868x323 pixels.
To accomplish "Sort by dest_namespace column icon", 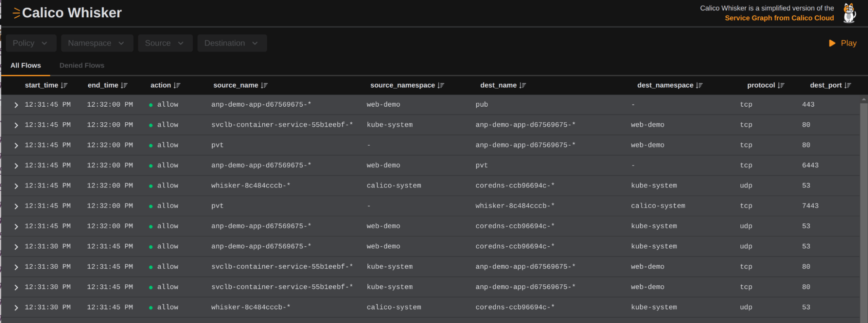I will pos(699,85).
